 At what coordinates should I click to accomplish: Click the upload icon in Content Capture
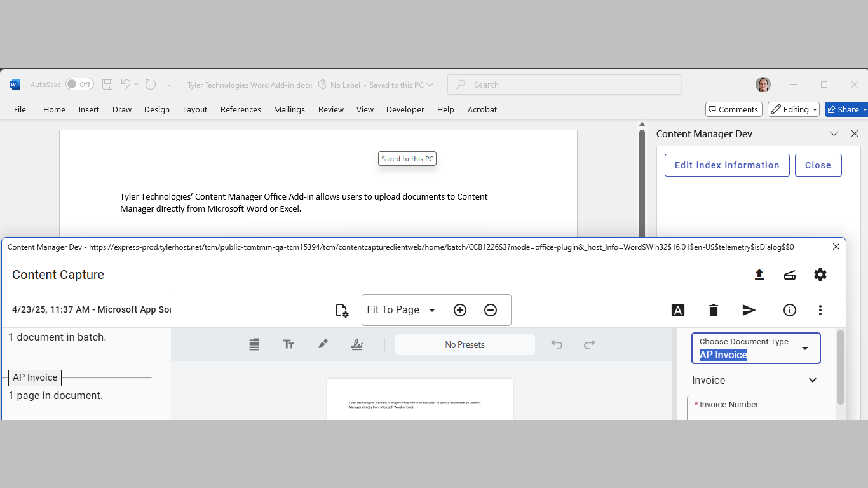[x=759, y=274]
